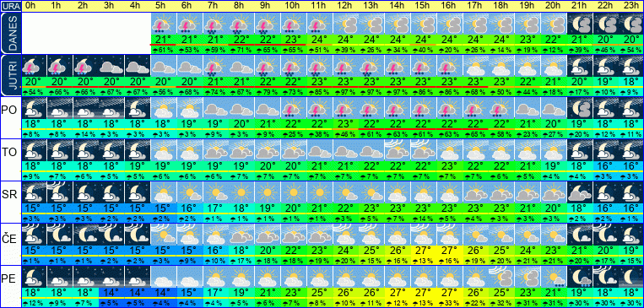
Task: Select the JUTRI 0h night storm icon
Action: [x=34, y=66]
